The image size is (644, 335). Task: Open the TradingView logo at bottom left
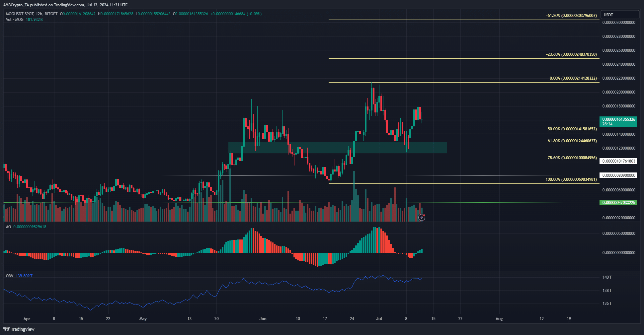coord(19,329)
